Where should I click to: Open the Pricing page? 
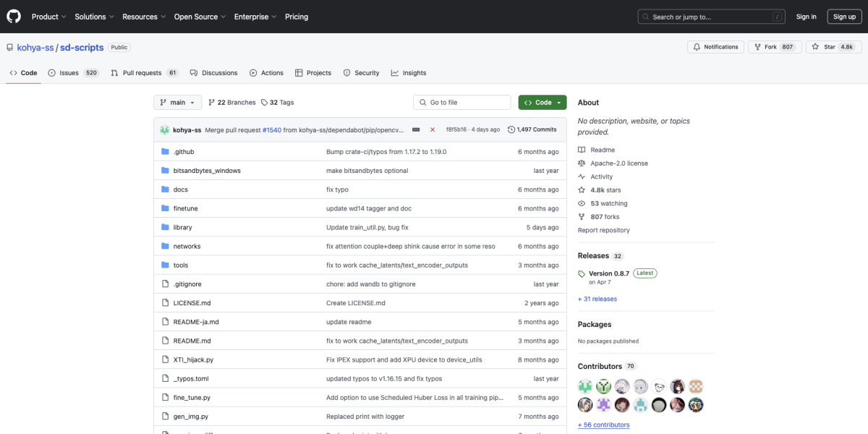(297, 17)
